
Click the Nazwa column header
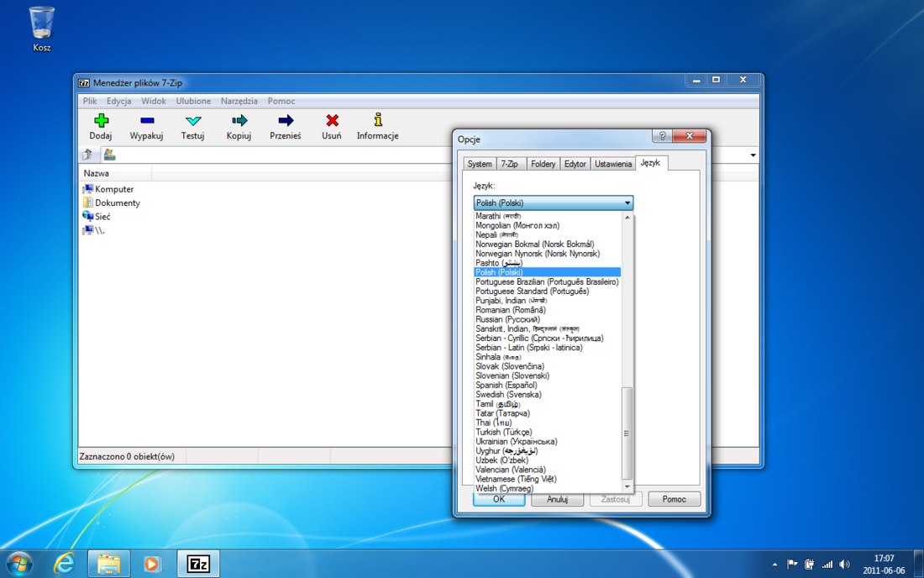tap(116, 173)
